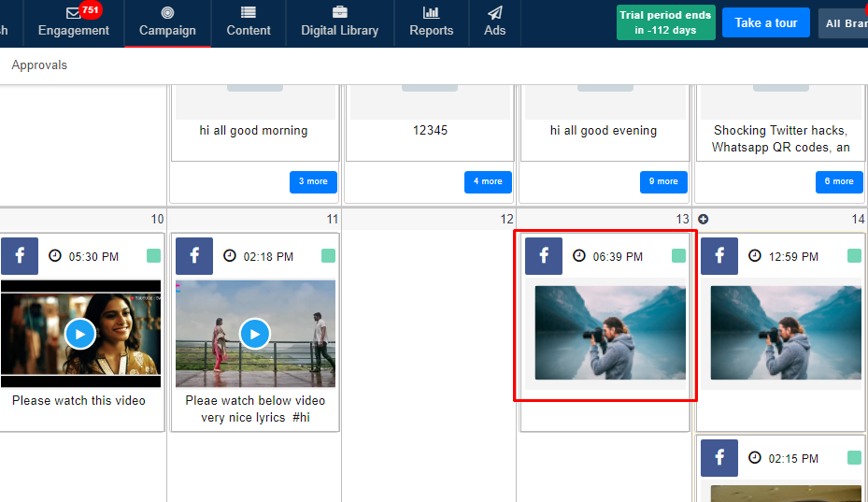Open the photographer thumbnail on 12:59 PM post
Image resolution: width=868 pixels, height=502 pixels.
coord(785,334)
